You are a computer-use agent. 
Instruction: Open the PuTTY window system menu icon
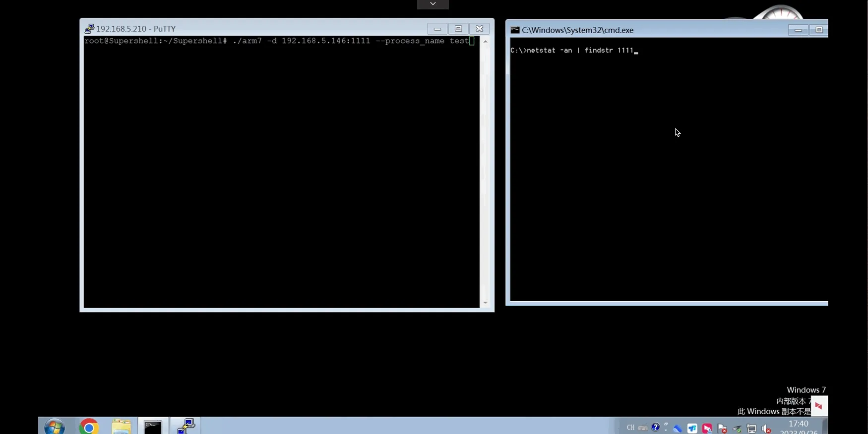(89, 29)
